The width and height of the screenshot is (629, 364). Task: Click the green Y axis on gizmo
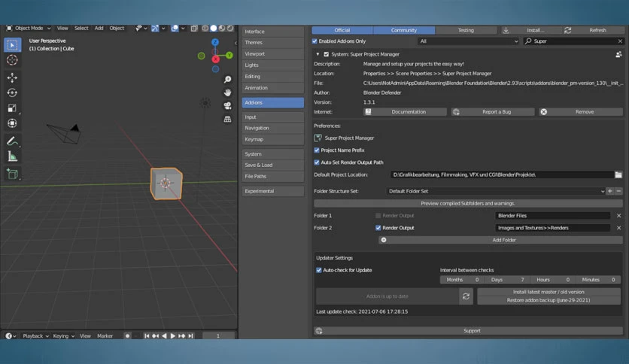click(229, 56)
